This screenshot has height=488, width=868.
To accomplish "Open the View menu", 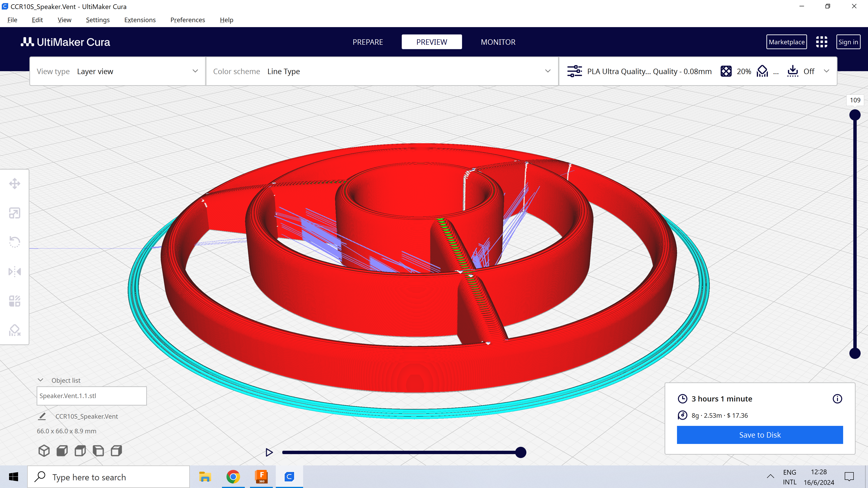I will tap(64, 20).
